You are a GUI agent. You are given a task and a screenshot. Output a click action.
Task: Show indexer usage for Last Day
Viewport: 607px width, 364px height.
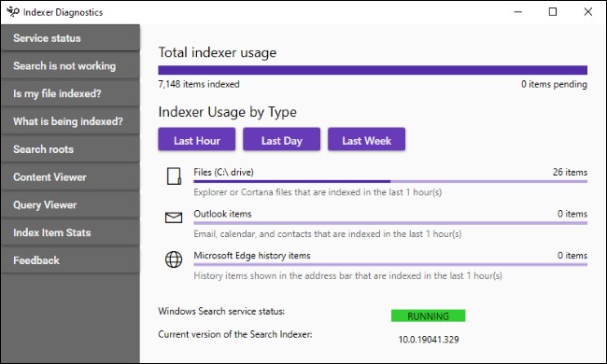(281, 139)
